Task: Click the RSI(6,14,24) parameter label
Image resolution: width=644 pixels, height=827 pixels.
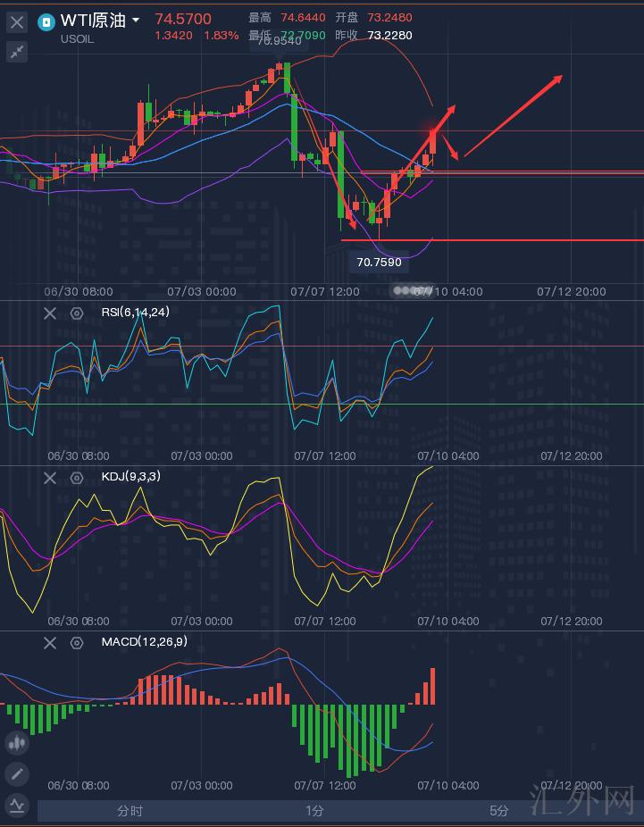Action: [135, 313]
